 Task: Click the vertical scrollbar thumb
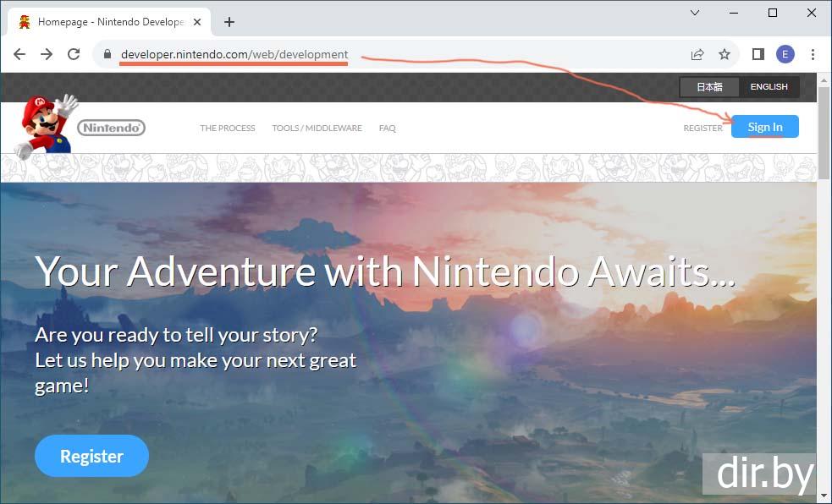[x=824, y=133]
